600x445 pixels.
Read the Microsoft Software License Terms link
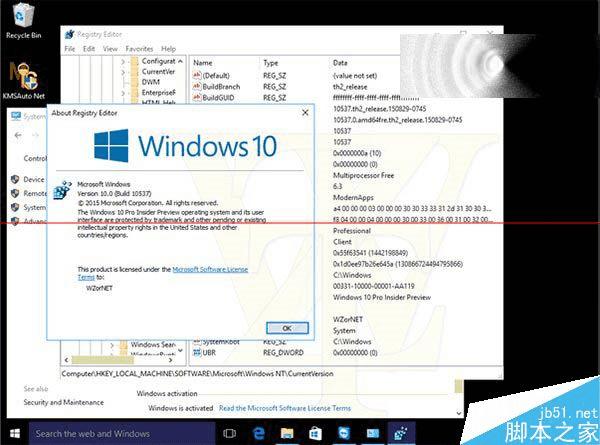coord(285,408)
